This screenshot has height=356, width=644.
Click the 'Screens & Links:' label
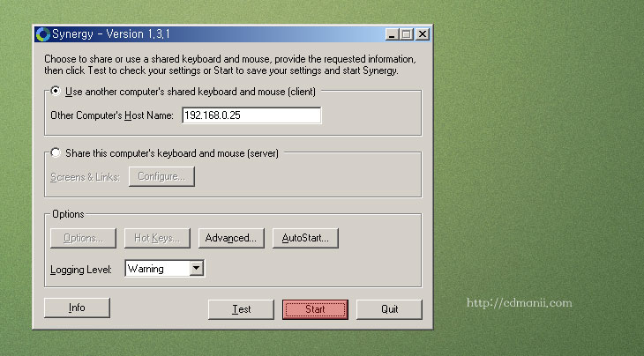tap(85, 177)
